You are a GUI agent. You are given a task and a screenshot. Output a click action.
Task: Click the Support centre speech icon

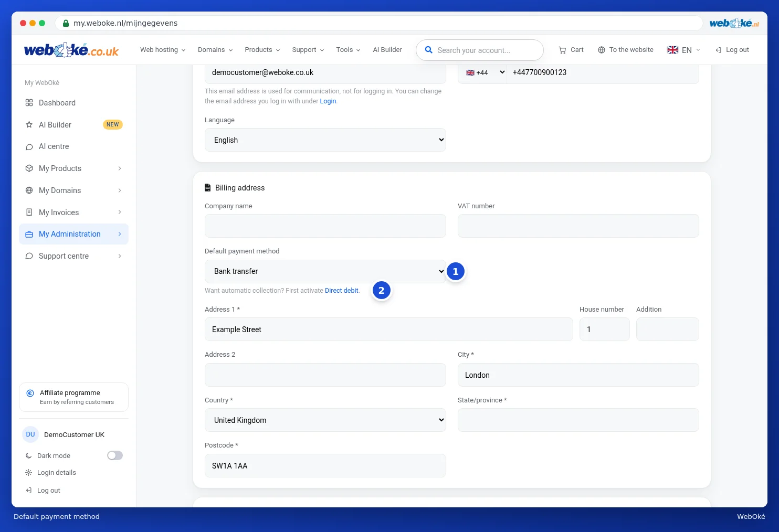point(29,256)
